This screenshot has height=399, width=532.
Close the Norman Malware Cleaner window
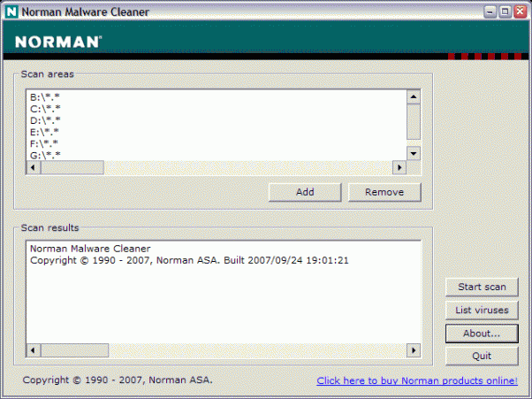click(520, 12)
